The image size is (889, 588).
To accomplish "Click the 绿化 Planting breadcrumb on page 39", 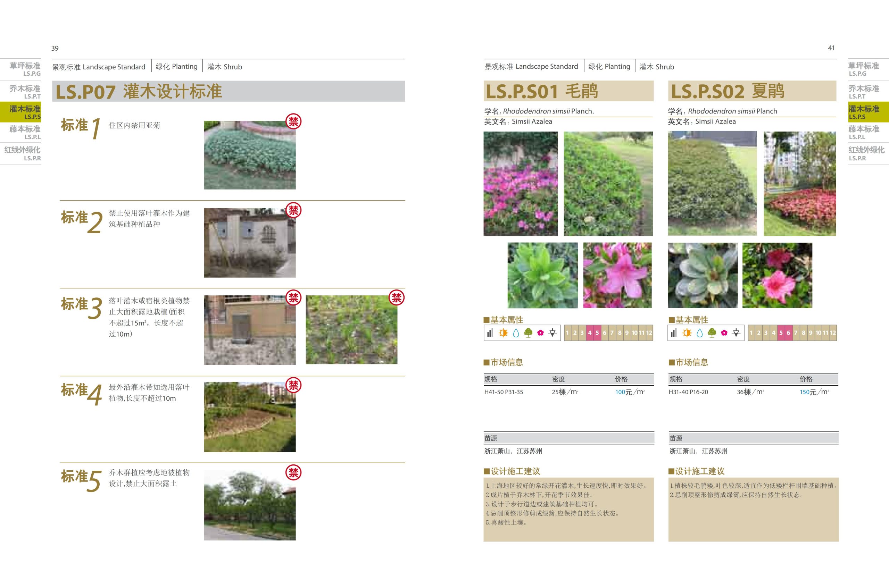I will 177,67.
